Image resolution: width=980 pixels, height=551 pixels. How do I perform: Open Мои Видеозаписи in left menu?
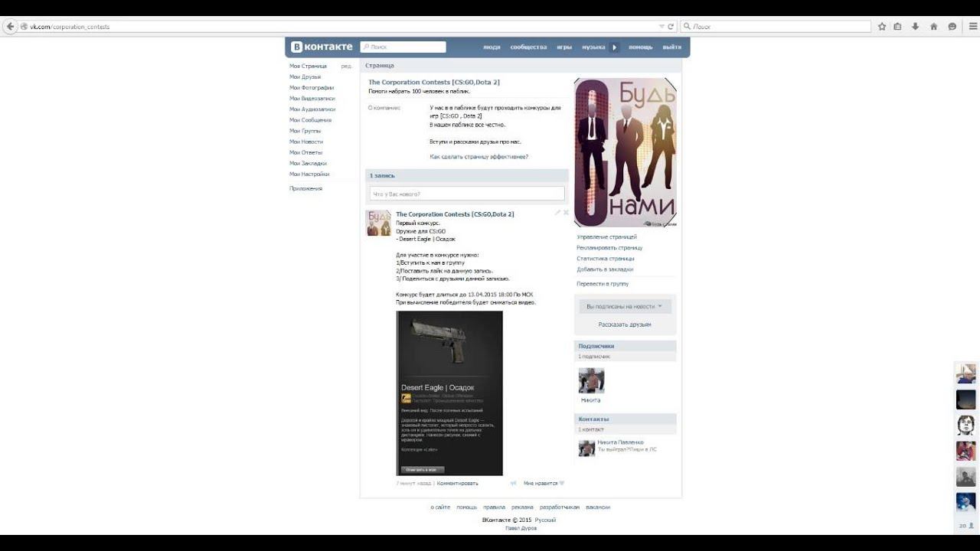312,98
